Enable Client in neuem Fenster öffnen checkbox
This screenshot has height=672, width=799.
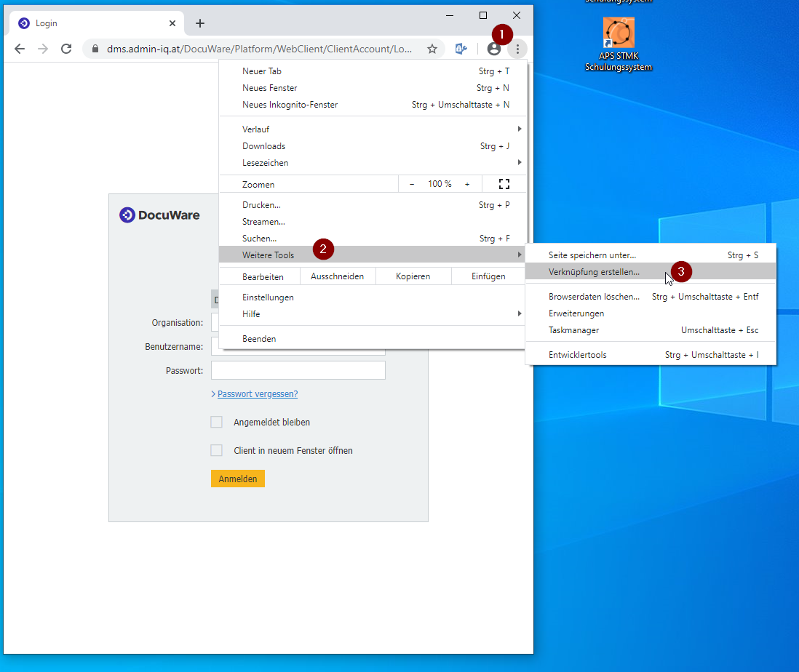tap(217, 451)
